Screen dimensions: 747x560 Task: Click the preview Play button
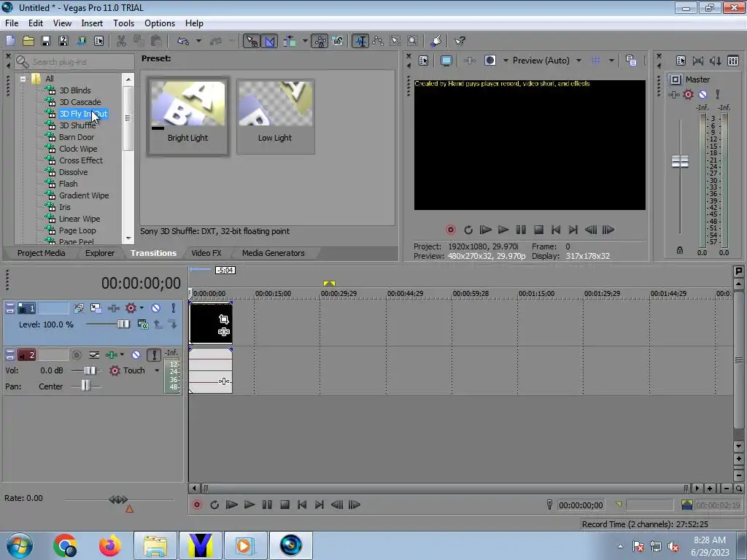pos(503,230)
